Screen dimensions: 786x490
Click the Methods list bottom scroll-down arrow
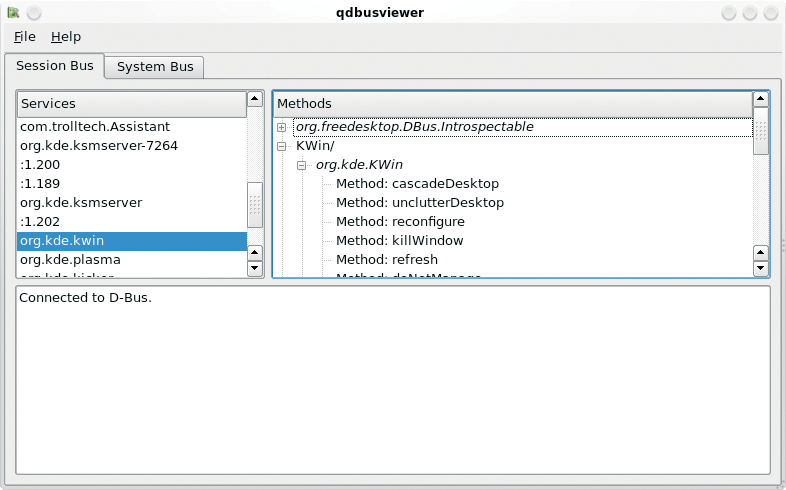tap(760, 268)
